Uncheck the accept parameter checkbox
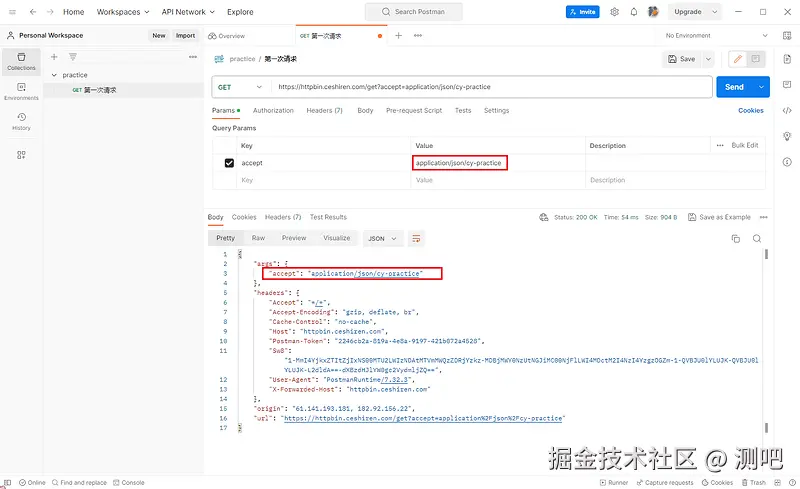Viewport: 800px width, 489px height. click(x=229, y=163)
